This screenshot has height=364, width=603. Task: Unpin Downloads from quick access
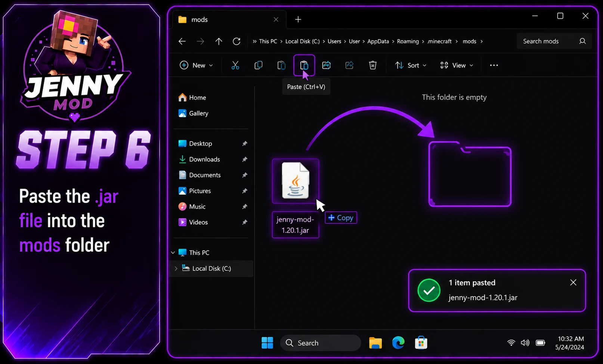click(245, 159)
